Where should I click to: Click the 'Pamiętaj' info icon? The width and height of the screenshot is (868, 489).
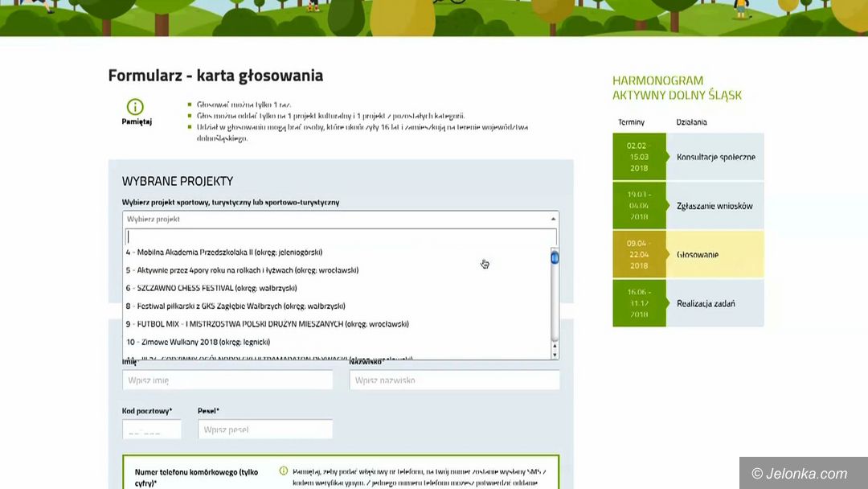coord(135,106)
